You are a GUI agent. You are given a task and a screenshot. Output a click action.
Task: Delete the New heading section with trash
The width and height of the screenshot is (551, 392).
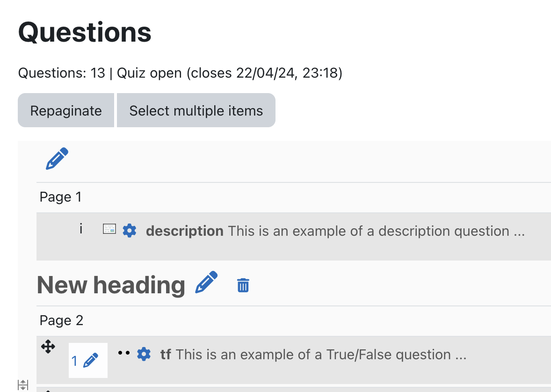click(x=243, y=285)
